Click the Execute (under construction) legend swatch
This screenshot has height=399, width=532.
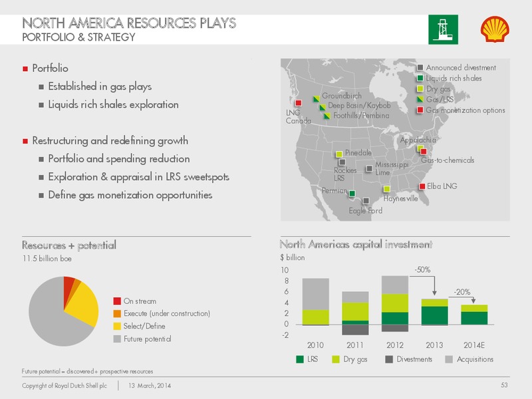point(117,313)
